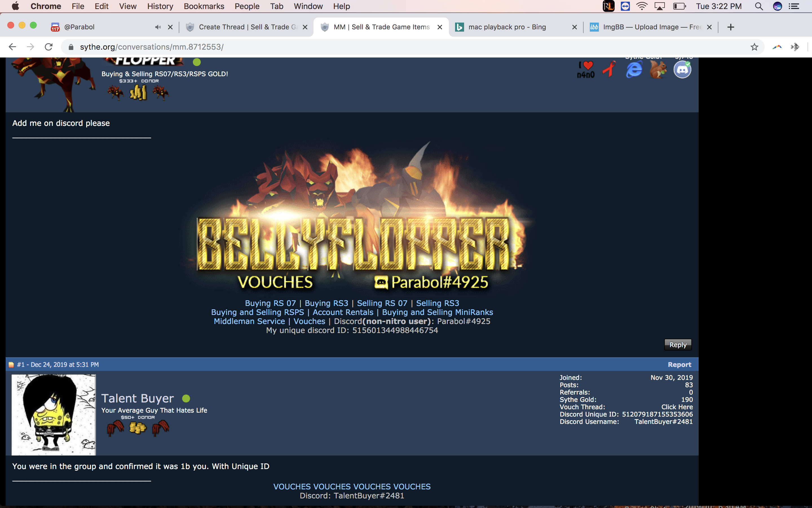The image size is (812, 508).
Task: Click Talent Buyer's Spongebob avatar
Action: tap(54, 415)
